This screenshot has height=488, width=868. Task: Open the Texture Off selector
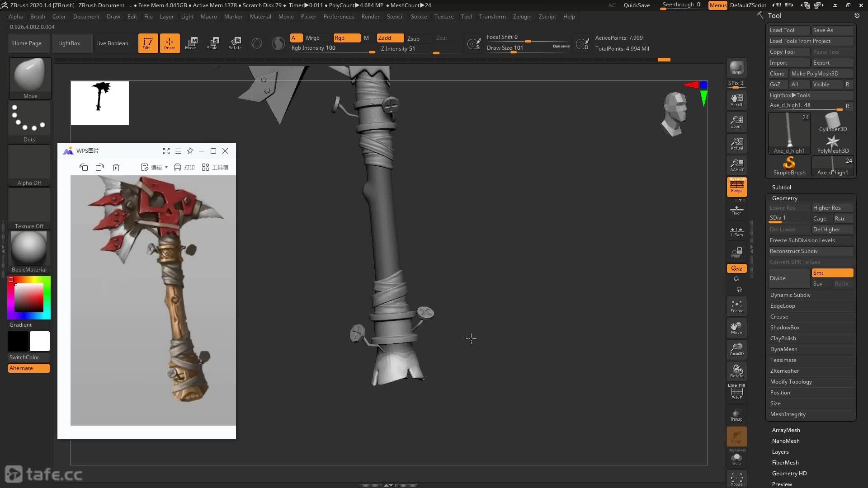29,209
